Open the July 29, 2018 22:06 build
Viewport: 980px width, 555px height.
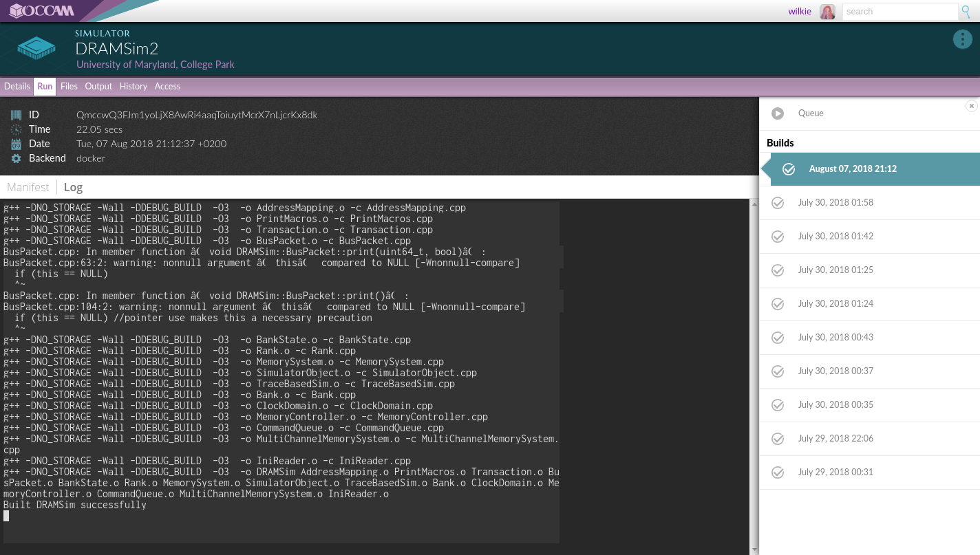(x=870, y=439)
